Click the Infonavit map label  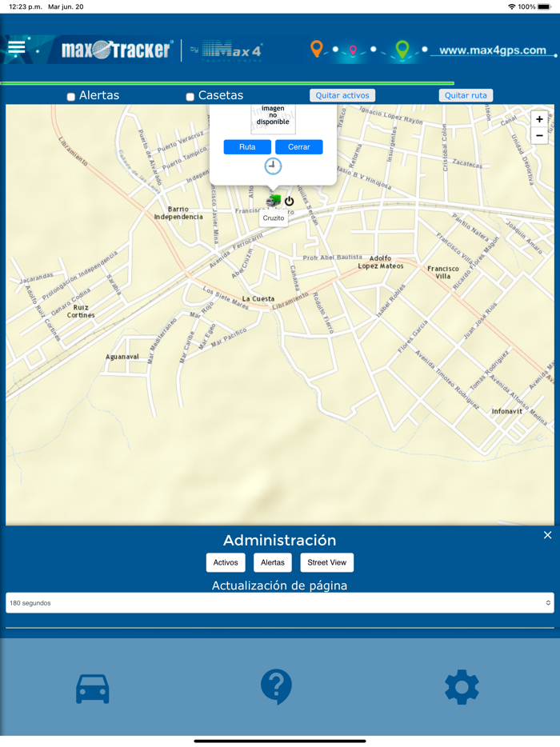[507, 411]
